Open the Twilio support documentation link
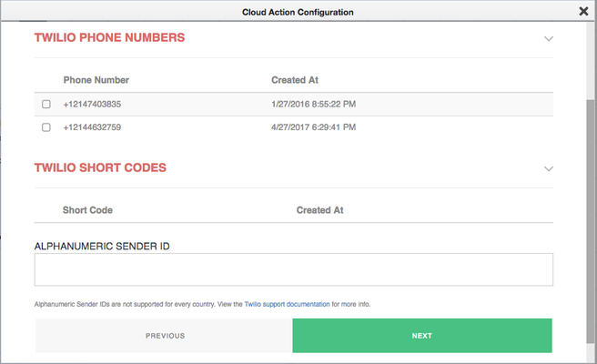Image resolution: width=597 pixels, height=364 pixels. pos(287,304)
